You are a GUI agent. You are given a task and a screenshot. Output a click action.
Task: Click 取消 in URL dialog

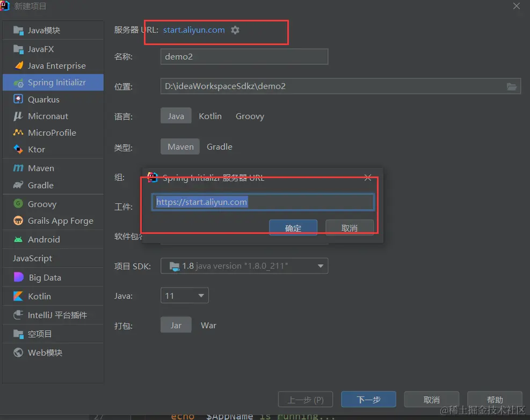[x=350, y=228]
